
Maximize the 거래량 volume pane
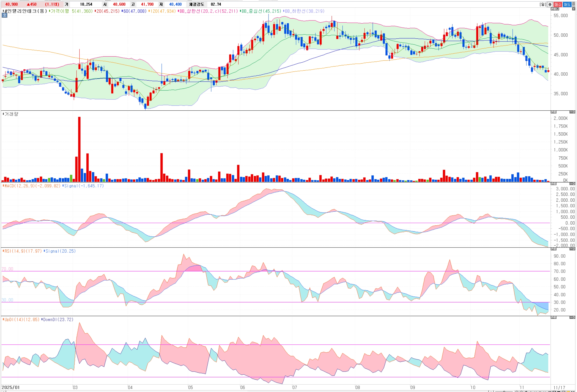(x=571, y=112)
